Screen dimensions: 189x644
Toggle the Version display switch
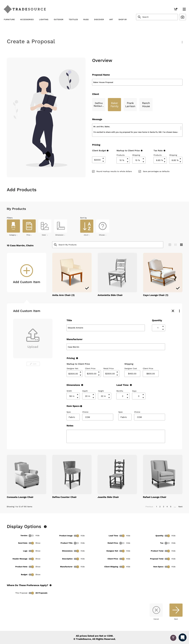click(31, 535)
